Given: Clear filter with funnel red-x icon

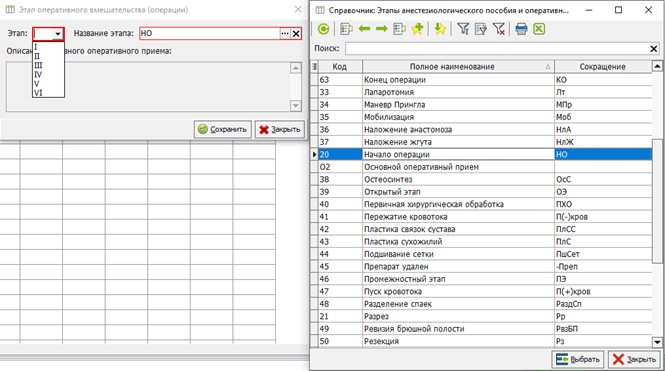Looking at the screenshot, I should 499,29.
